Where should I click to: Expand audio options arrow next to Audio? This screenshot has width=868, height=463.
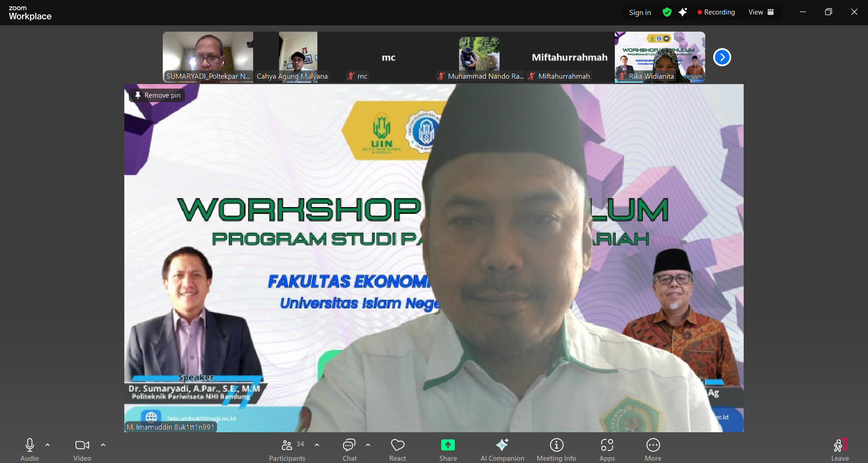[47, 445]
